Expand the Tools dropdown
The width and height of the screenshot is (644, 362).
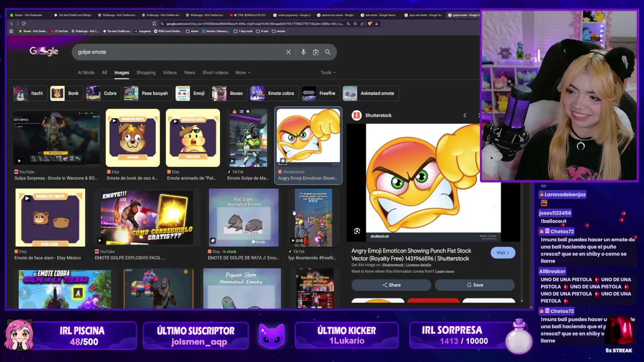click(328, 72)
